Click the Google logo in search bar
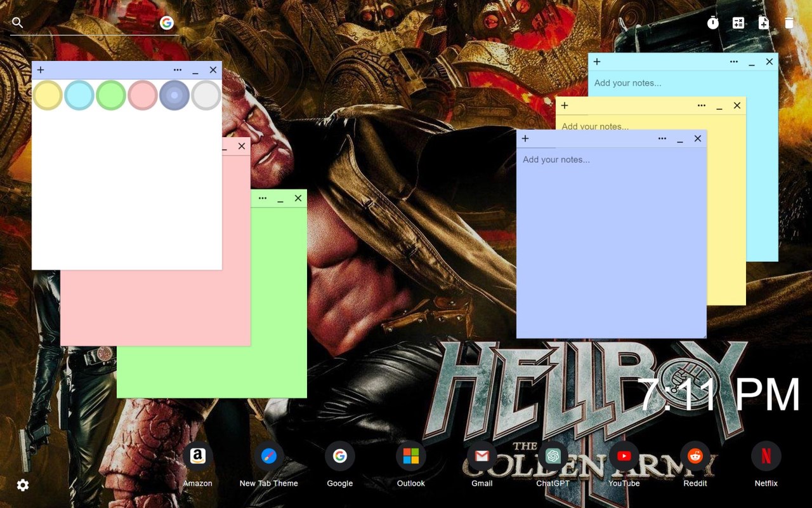Image resolution: width=812 pixels, height=508 pixels. (167, 23)
